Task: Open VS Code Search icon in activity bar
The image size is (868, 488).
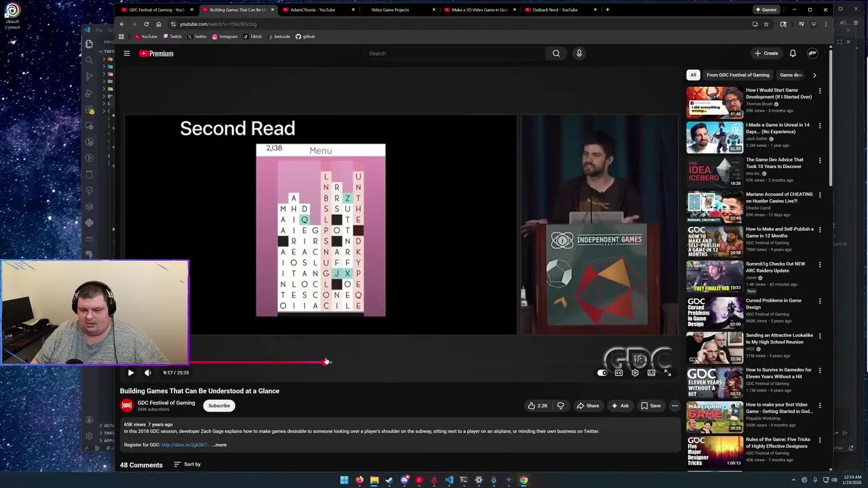Action: (x=89, y=60)
